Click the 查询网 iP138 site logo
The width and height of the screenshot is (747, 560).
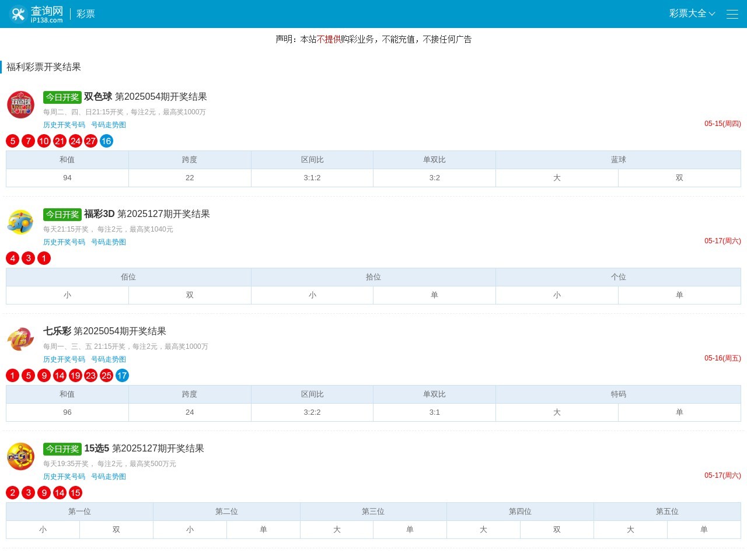tap(36, 14)
